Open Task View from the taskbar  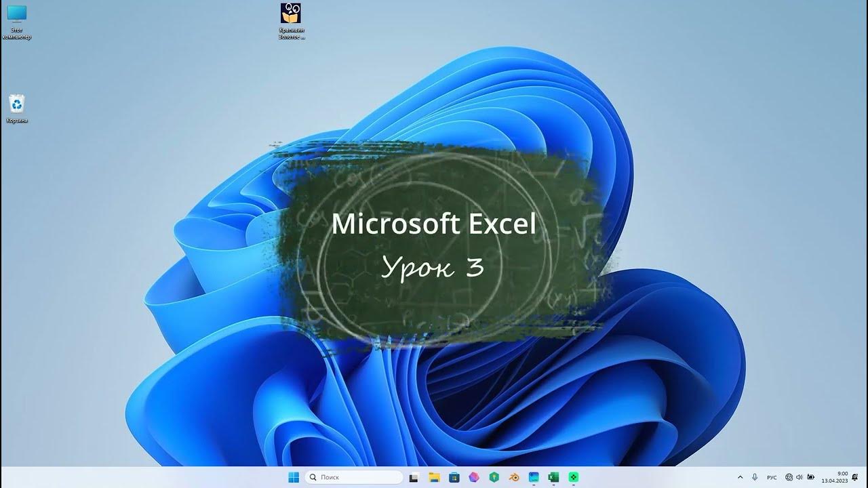pos(413,478)
